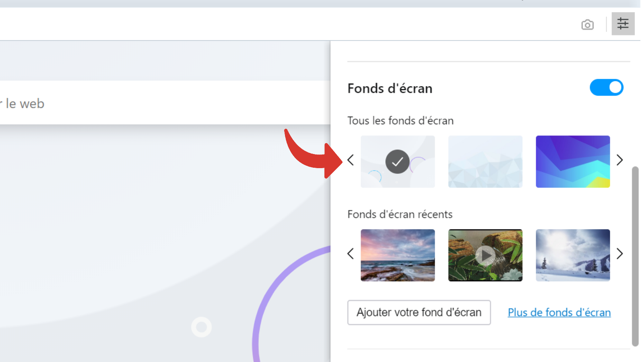This screenshot has width=644, height=362.
Task: Click the Ajouter votre fond d'écran button
Action: point(419,313)
